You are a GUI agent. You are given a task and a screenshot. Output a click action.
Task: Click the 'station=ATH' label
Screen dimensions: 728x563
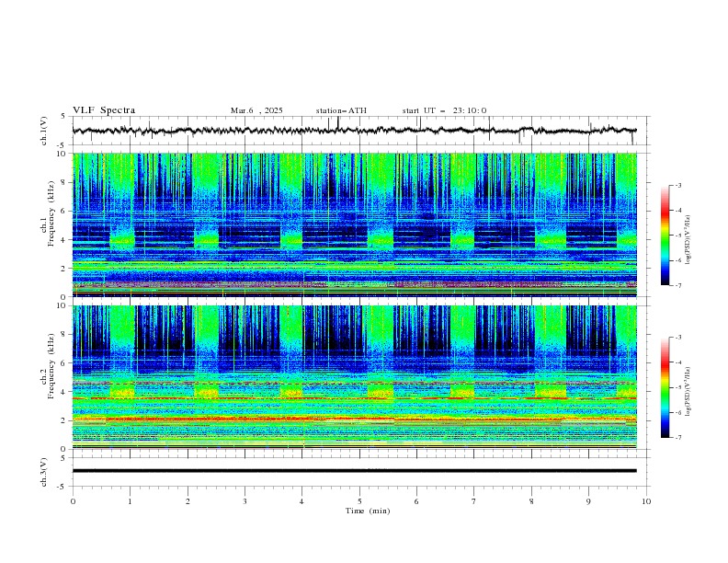click(x=341, y=110)
